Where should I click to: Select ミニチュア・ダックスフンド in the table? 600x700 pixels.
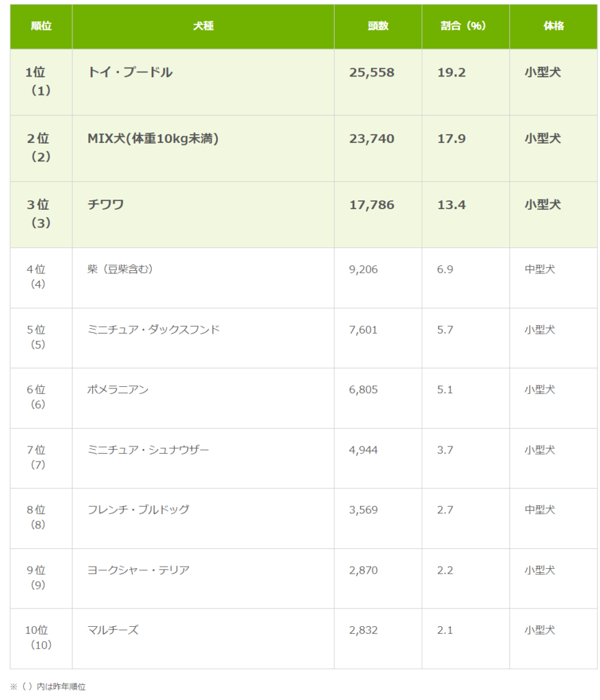pyautogui.click(x=154, y=329)
